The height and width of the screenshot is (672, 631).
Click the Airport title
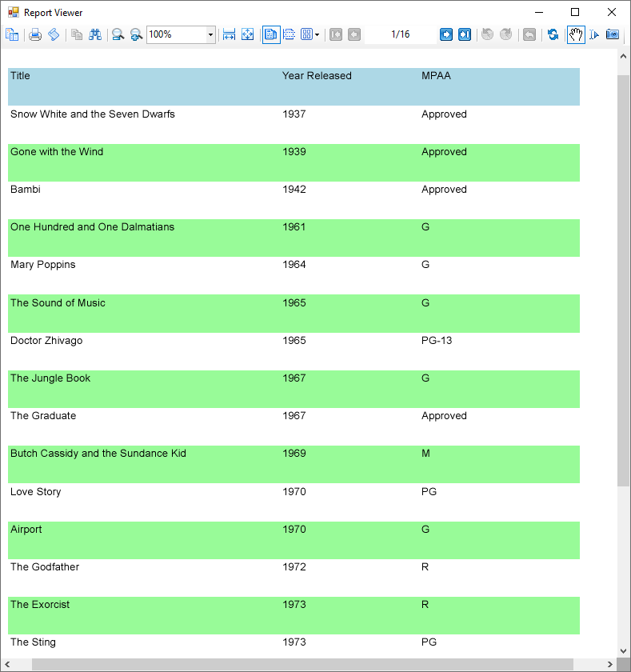coord(26,530)
